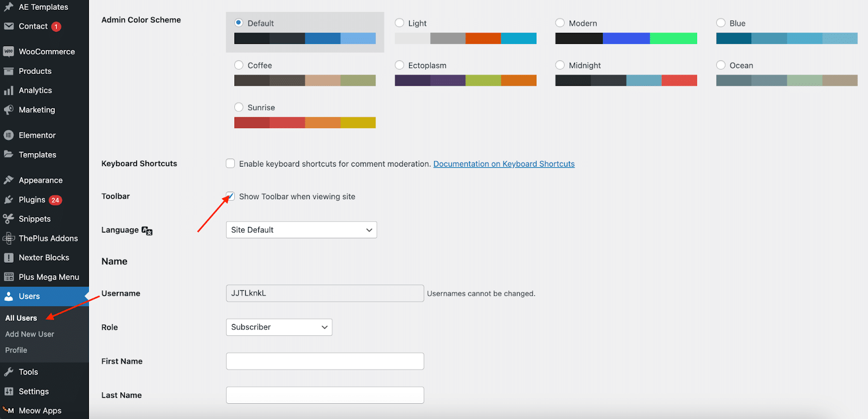Click the Templates folder icon

(9, 154)
